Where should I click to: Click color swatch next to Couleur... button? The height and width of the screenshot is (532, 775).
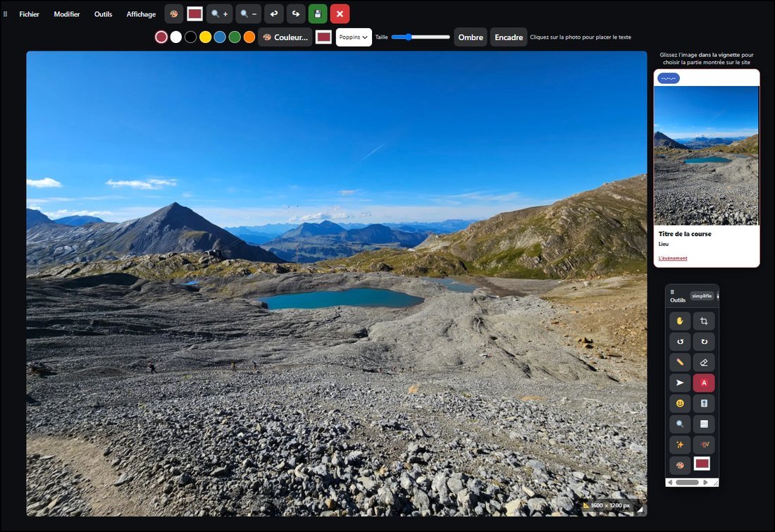point(324,37)
